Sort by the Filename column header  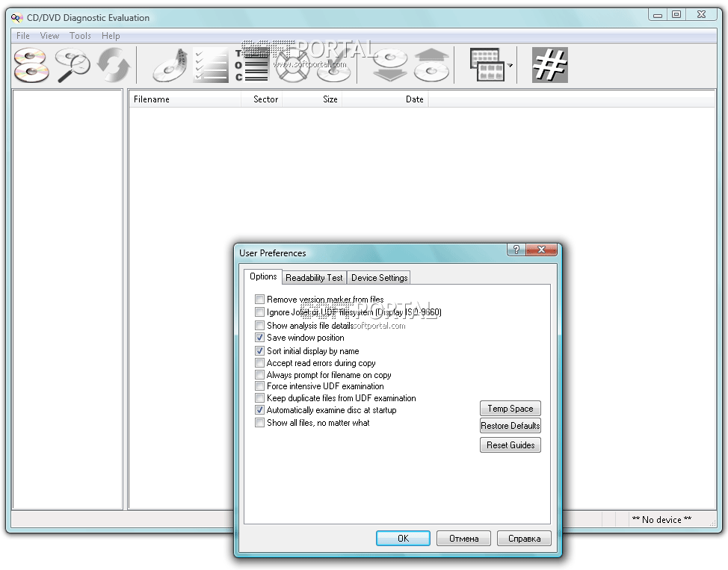(x=152, y=99)
